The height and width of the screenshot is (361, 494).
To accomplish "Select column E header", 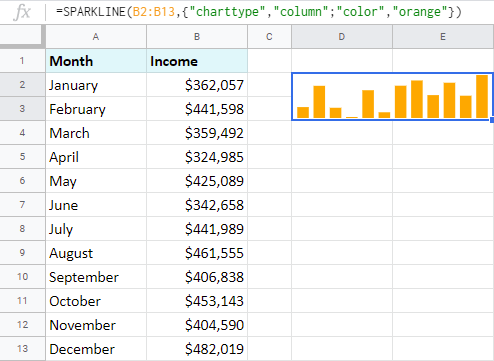I will pyautogui.click(x=443, y=37).
